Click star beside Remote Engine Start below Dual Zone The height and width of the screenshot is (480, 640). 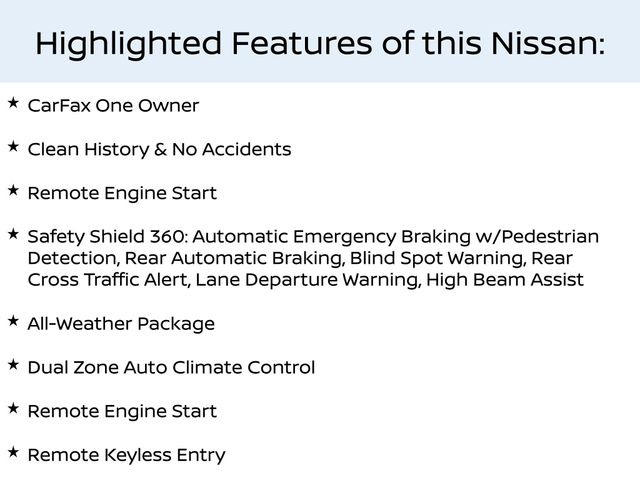click(12, 408)
